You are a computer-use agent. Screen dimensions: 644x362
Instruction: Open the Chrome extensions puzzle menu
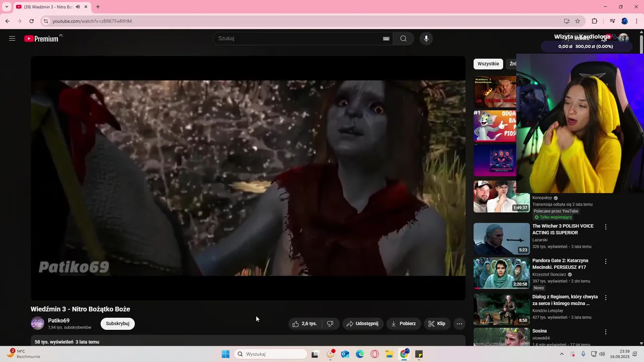tap(595, 21)
